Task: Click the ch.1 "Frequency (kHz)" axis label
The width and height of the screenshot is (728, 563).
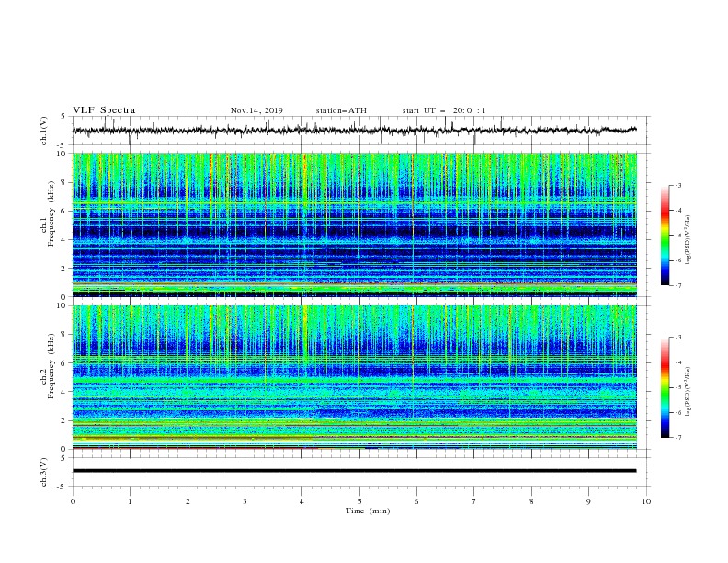Action: (x=51, y=214)
